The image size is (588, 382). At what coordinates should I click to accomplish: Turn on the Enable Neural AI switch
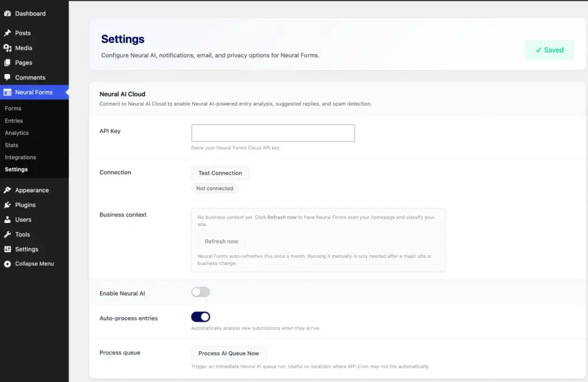coord(200,292)
